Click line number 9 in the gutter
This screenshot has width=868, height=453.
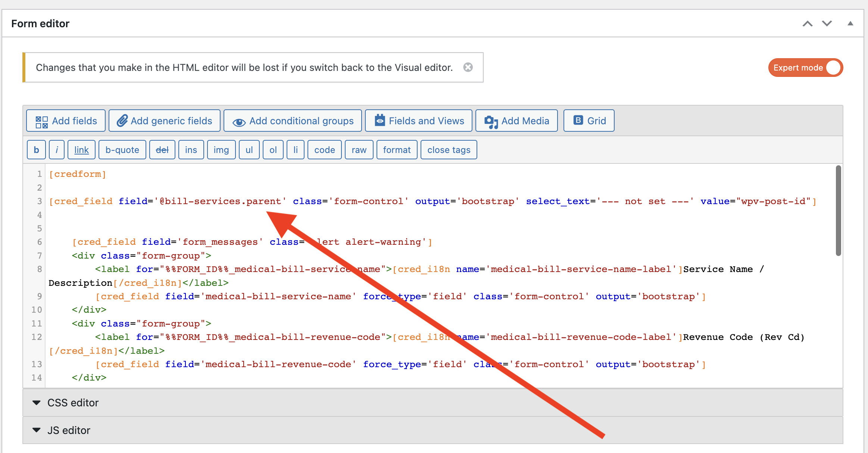click(39, 296)
